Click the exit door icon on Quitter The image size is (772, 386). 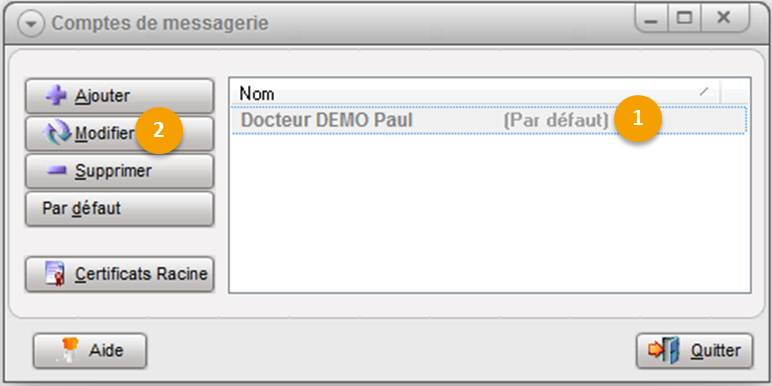(x=664, y=351)
